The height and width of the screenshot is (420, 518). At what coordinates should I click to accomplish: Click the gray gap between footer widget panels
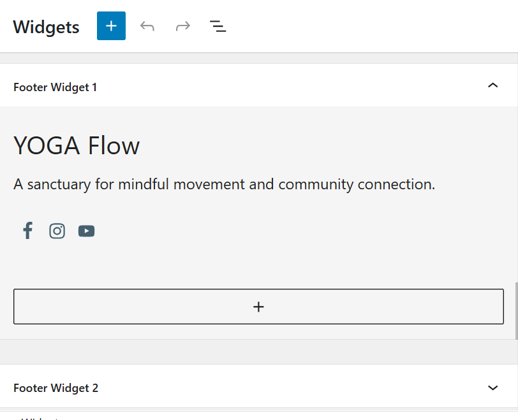258,352
